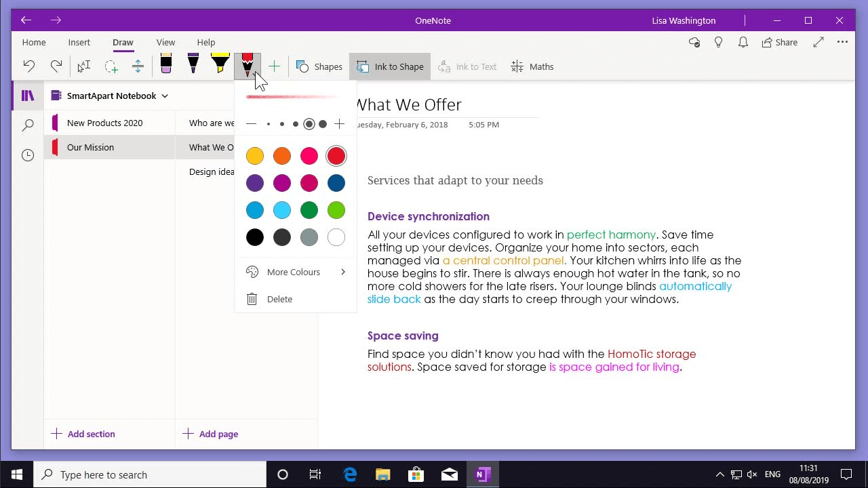This screenshot has width=868, height=488.
Task: Open the See More ellipsis menu
Action: (842, 42)
